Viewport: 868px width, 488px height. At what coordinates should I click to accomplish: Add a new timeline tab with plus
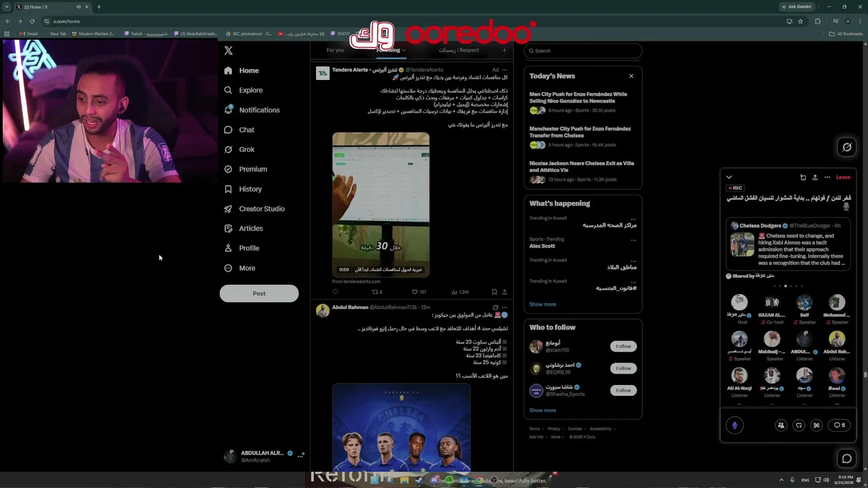504,50
